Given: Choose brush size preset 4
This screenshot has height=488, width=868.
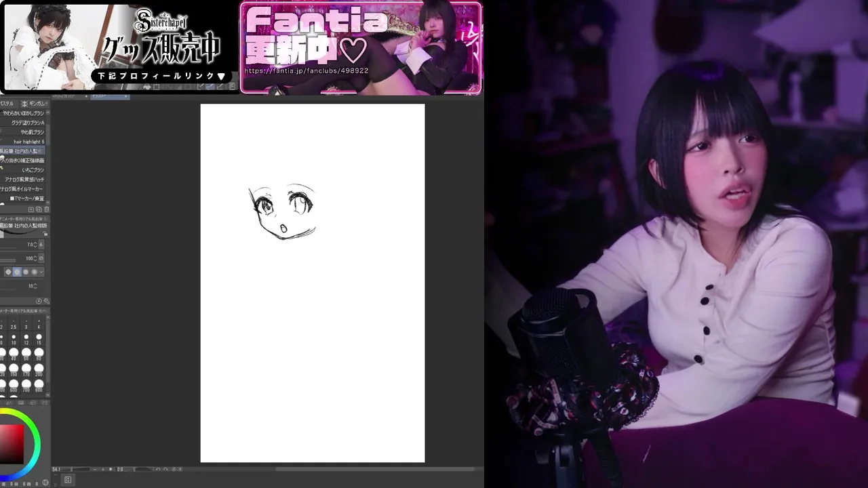Looking at the screenshot, I should click(x=39, y=325).
